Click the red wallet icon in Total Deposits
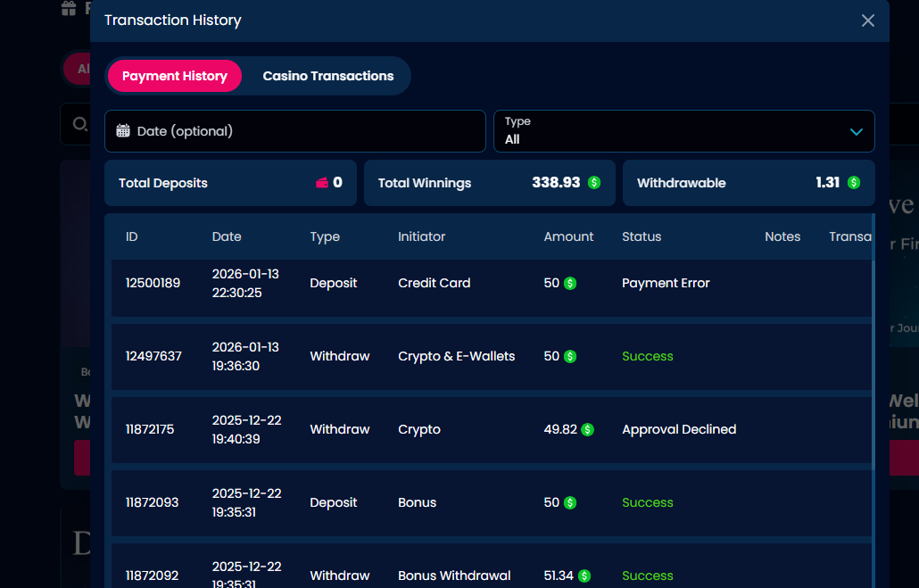Image resolution: width=919 pixels, height=588 pixels. click(x=322, y=183)
